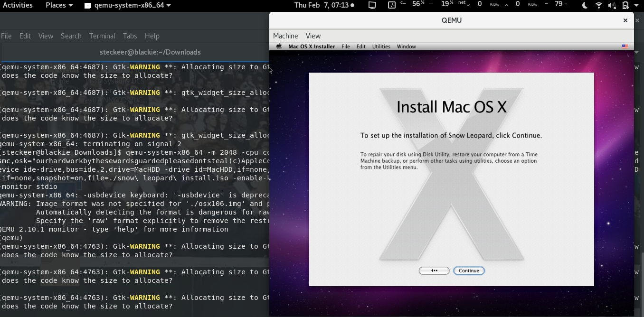644x317 pixels.
Task: Click the "-monitor stdio" terminal line
Action: (x=28, y=186)
